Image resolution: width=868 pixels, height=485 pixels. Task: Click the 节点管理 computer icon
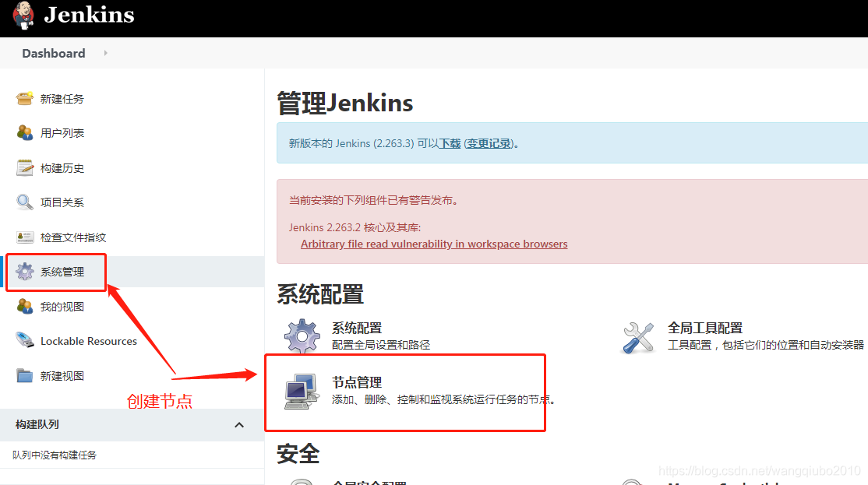click(x=302, y=391)
